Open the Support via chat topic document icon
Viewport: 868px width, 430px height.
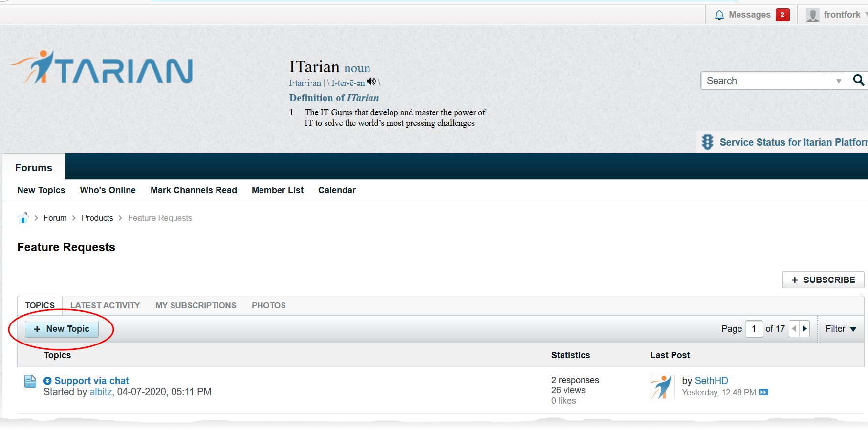[x=30, y=381]
